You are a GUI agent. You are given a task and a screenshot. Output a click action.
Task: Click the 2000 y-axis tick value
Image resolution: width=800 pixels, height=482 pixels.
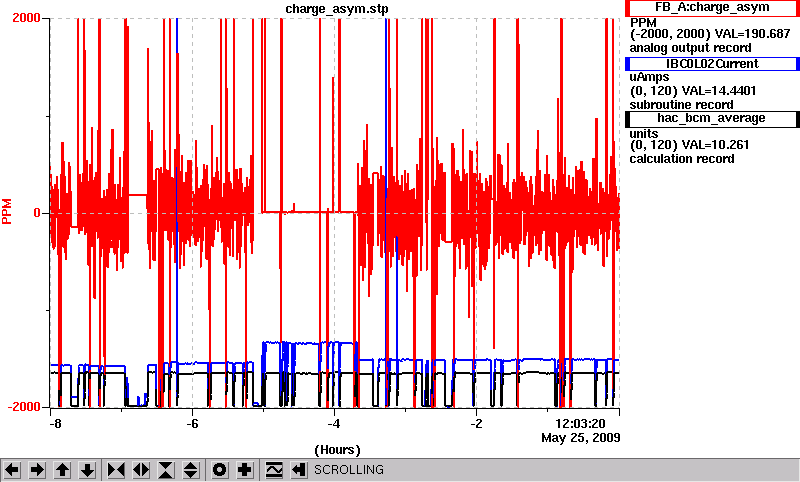click(x=26, y=18)
